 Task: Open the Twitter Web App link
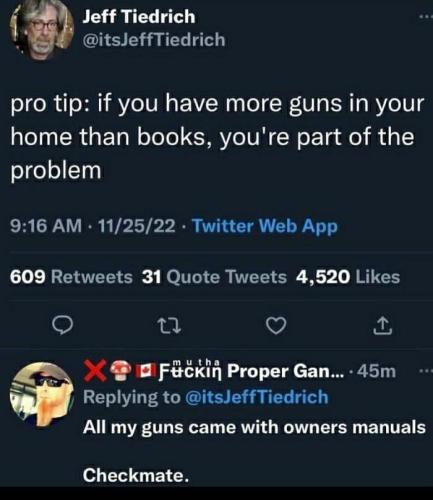click(x=265, y=226)
